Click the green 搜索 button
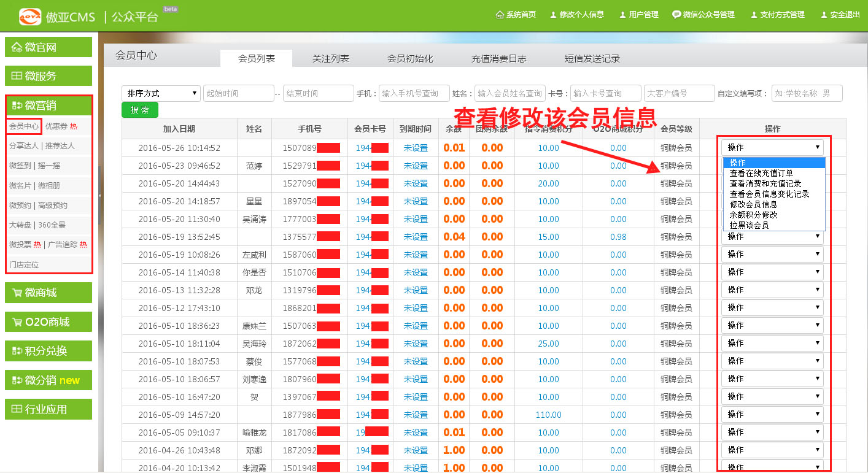This screenshot has height=473, width=868. [140, 110]
